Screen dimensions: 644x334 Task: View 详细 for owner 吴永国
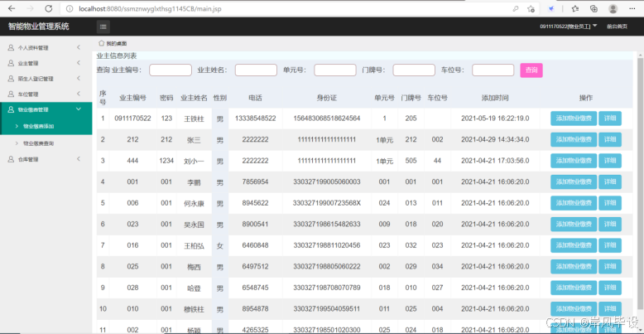click(x=610, y=224)
